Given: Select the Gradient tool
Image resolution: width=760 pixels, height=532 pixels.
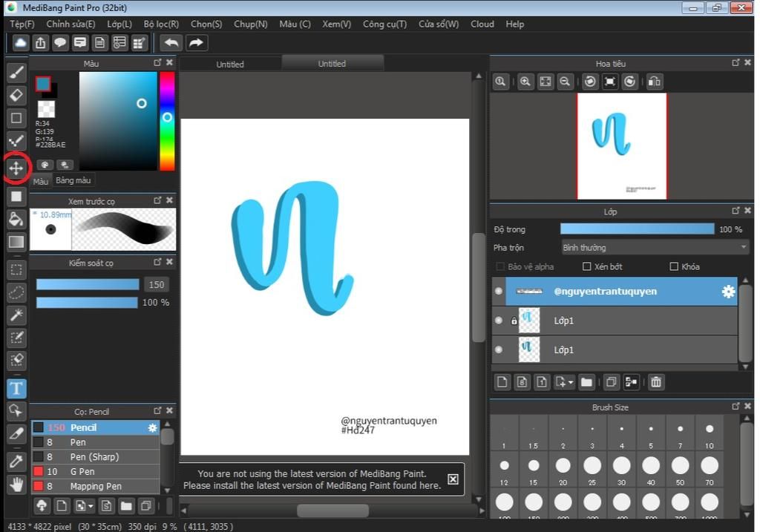Looking at the screenshot, I should point(16,241).
